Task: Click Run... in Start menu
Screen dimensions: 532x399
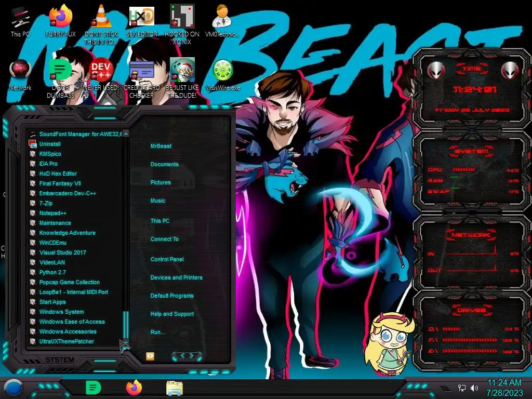Action: pos(157,332)
